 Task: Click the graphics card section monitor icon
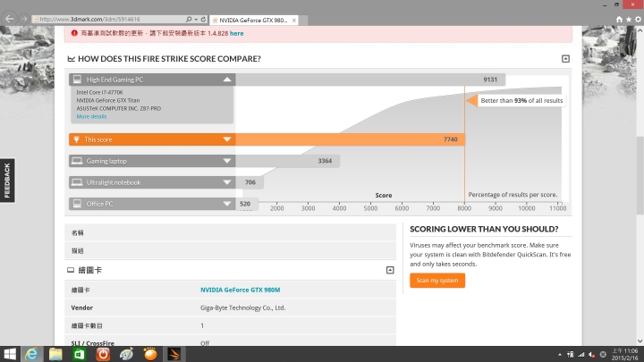[71, 270]
